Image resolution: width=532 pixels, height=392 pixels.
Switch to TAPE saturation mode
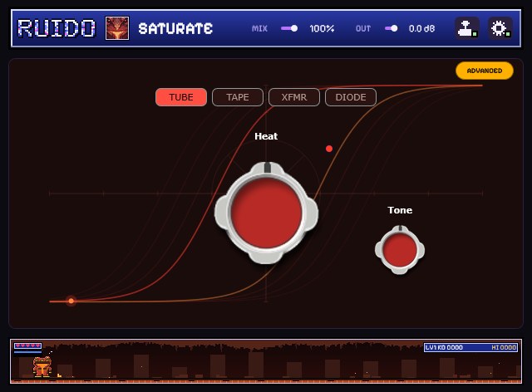(x=238, y=97)
